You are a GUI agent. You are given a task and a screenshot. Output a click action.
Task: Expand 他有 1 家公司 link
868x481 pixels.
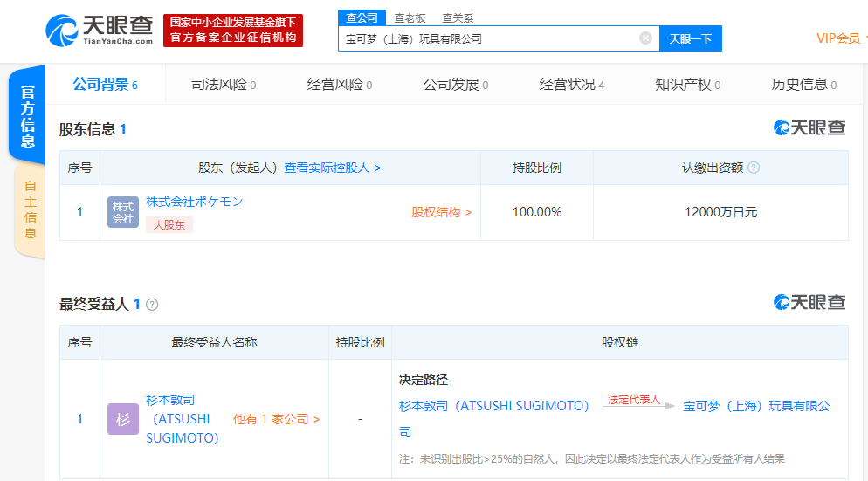276,419
